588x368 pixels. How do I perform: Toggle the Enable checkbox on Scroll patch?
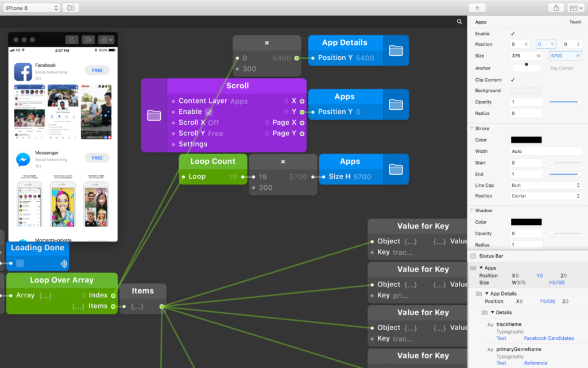(209, 112)
